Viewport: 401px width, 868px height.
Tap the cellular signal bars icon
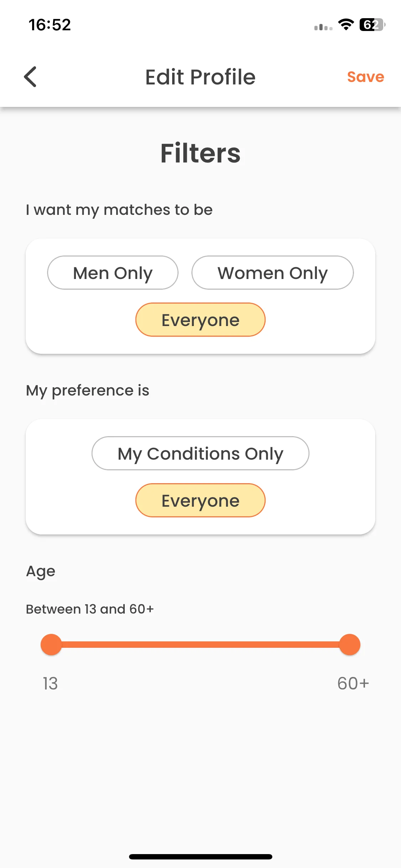pyautogui.click(x=323, y=27)
